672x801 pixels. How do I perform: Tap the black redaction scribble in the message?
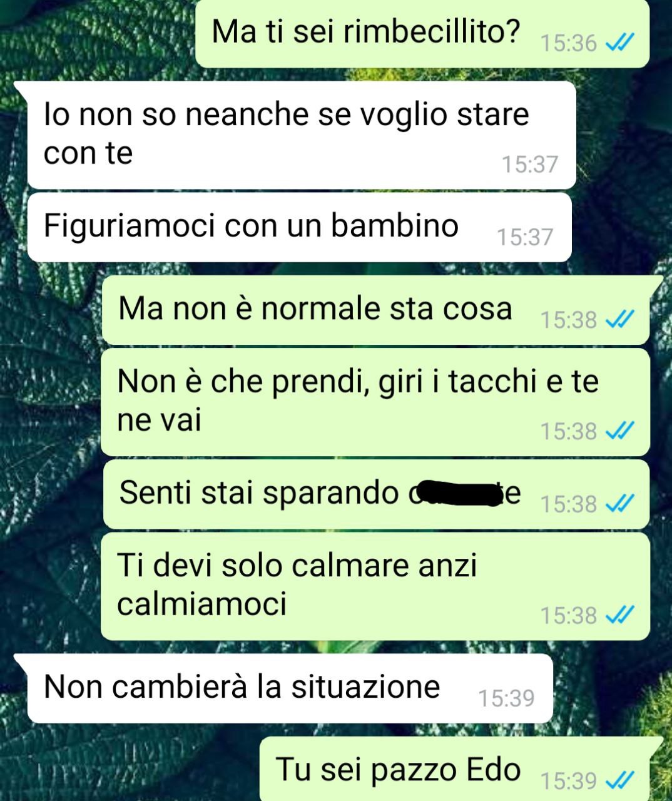point(459,492)
